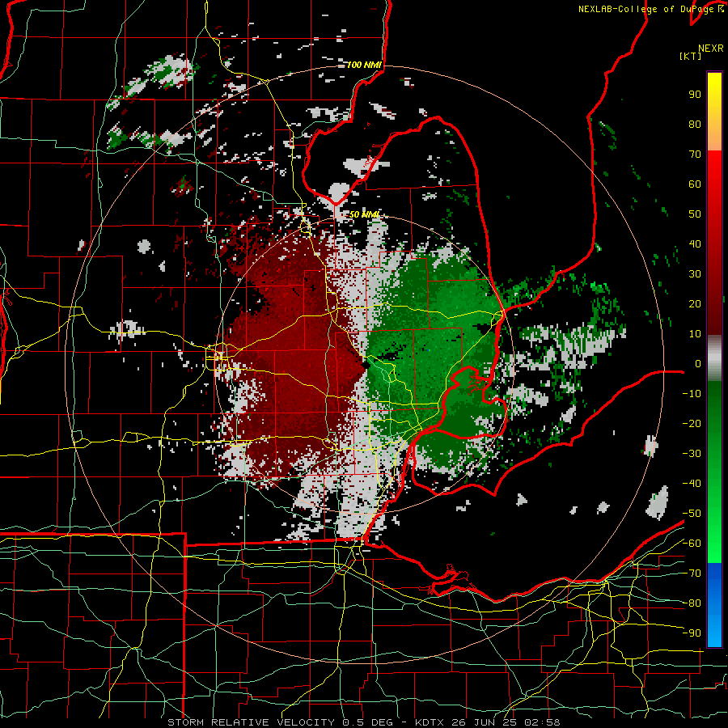The height and width of the screenshot is (728, 728).
Task: Click the positive 90 knot scale label
Action: [x=695, y=95]
